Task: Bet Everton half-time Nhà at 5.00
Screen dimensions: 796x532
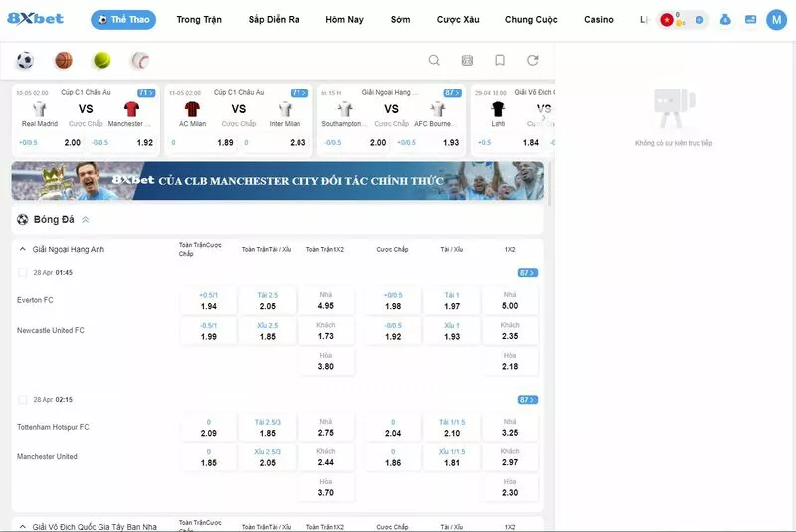Action: click(x=510, y=301)
